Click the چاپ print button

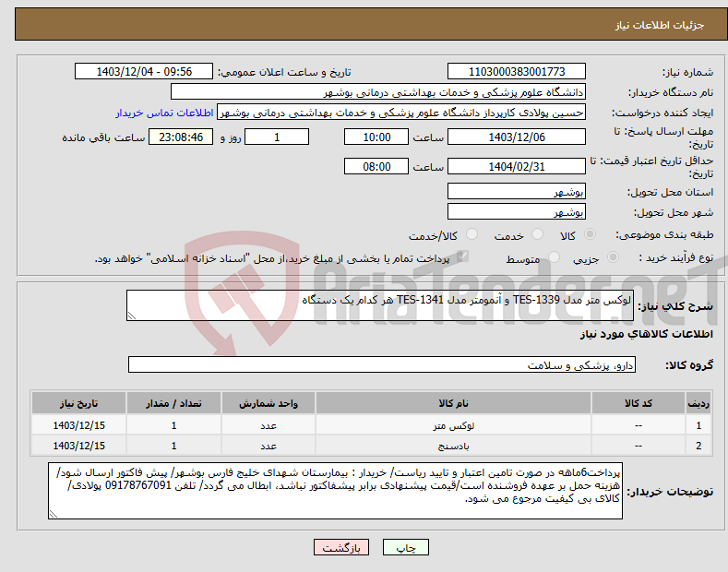point(406,547)
